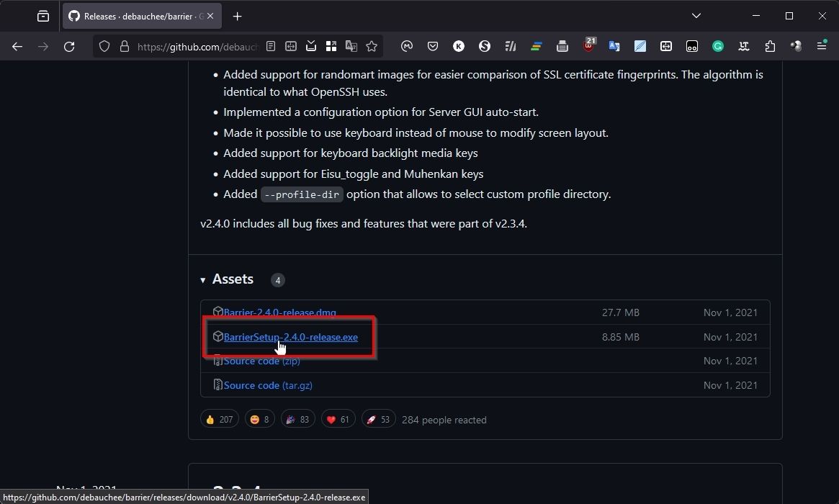Select the Kagi search extension icon
This screenshot has height=504, width=839.
[x=459, y=46]
